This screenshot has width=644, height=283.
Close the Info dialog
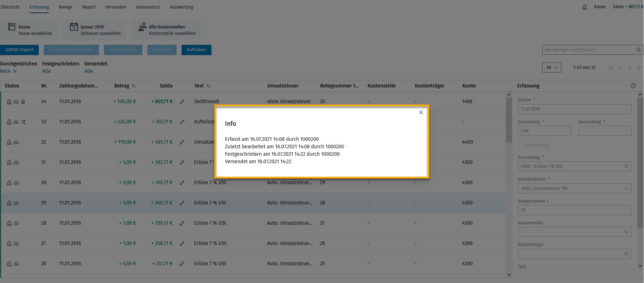[421, 112]
